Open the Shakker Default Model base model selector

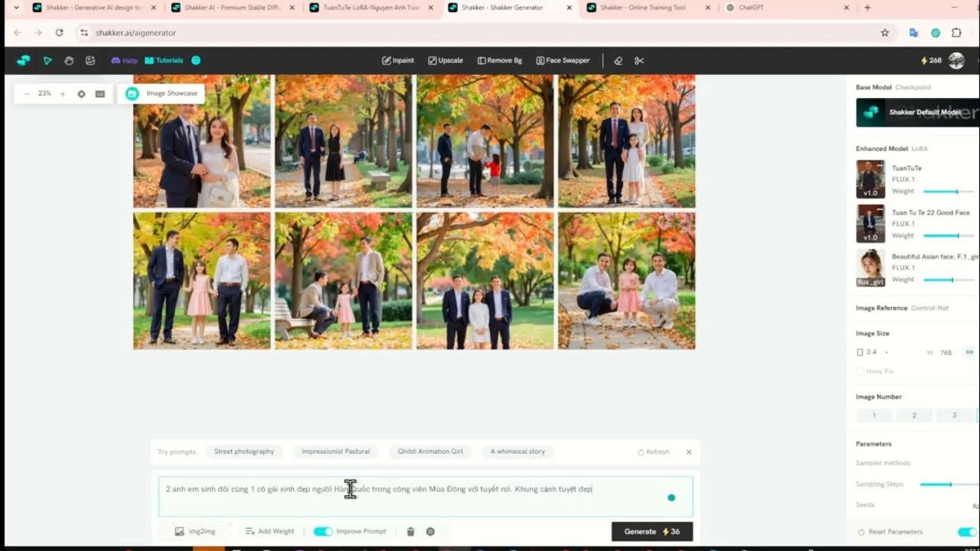pyautogui.click(x=917, y=112)
